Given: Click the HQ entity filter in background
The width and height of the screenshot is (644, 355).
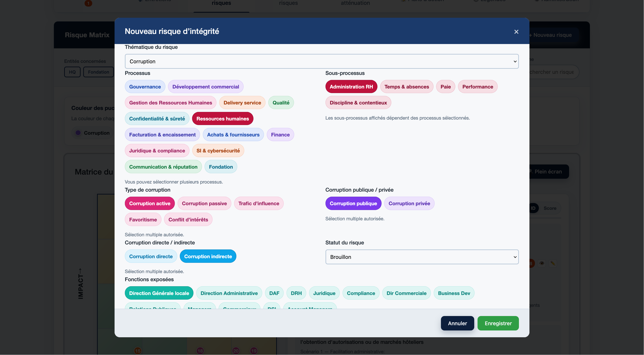Looking at the screenshot, I should [72, 72].
